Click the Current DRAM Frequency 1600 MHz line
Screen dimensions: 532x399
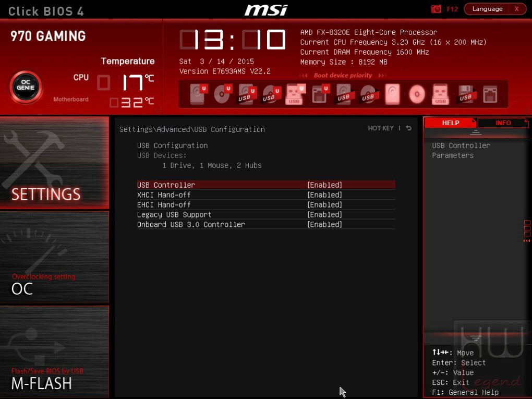tap(365, 52)
